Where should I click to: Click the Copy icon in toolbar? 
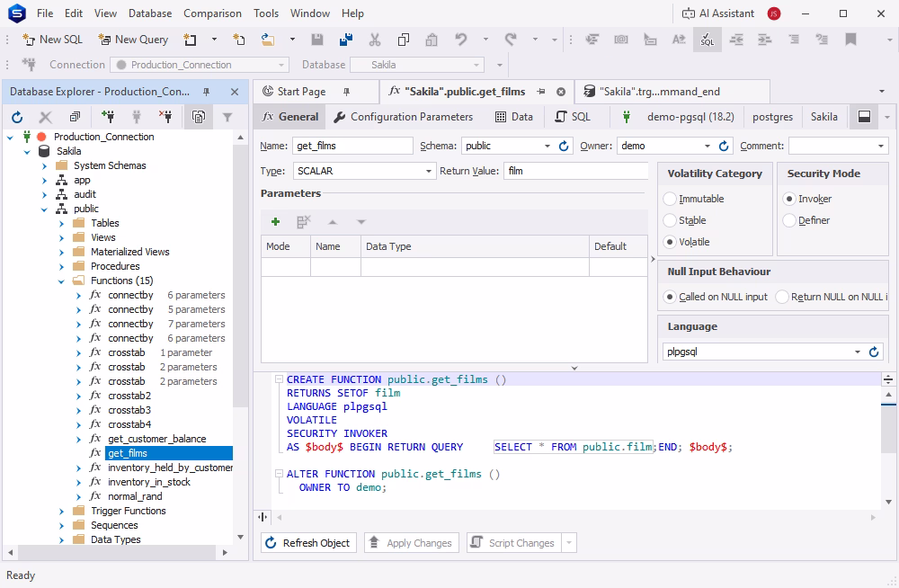404,40
